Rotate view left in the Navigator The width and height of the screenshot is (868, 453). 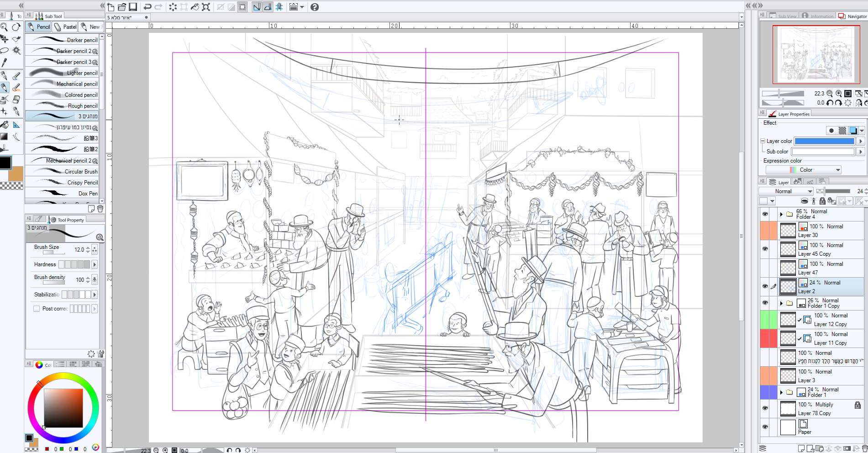click(830, 103)
